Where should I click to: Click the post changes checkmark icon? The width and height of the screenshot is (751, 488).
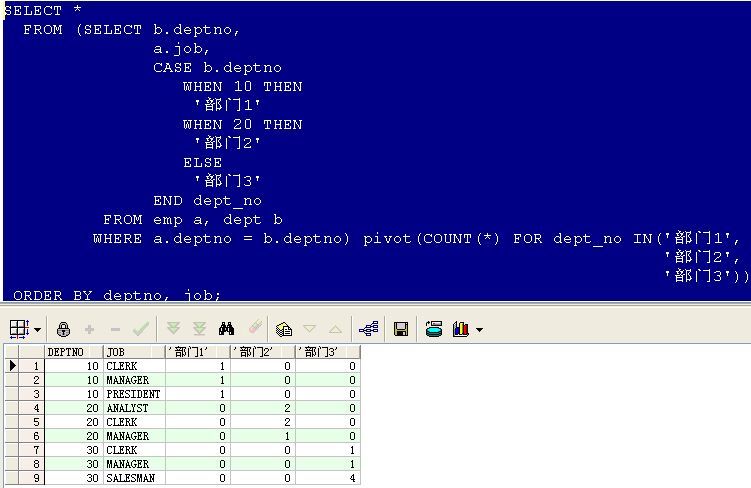[x=141, y=329]
